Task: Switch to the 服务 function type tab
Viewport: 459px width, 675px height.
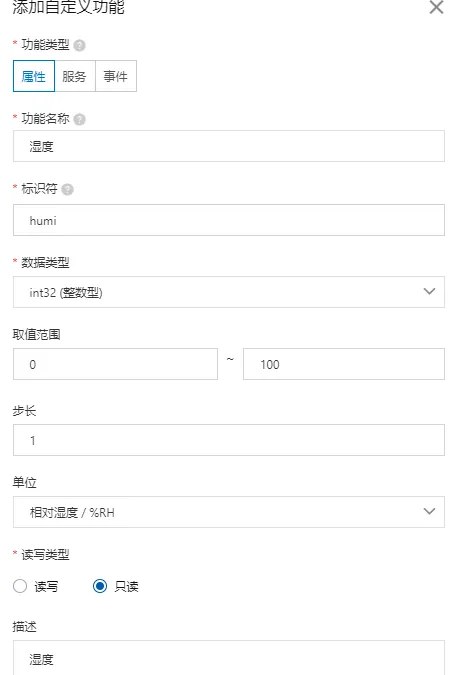Action: (74, 76)
